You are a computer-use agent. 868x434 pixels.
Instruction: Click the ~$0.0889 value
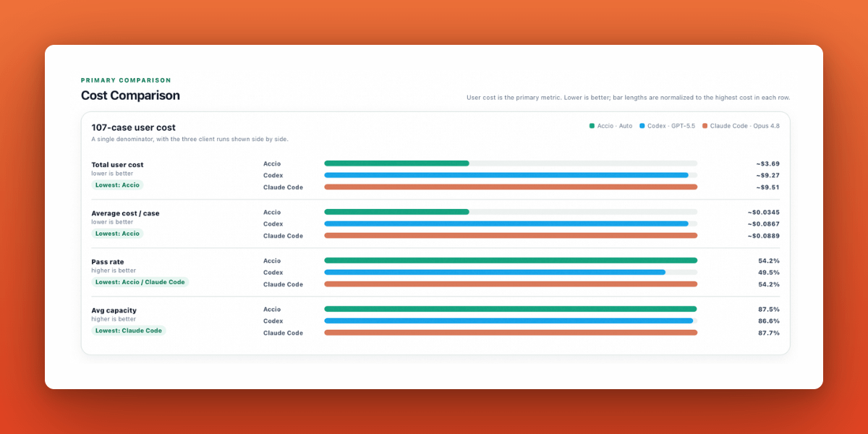pos(764,235)
